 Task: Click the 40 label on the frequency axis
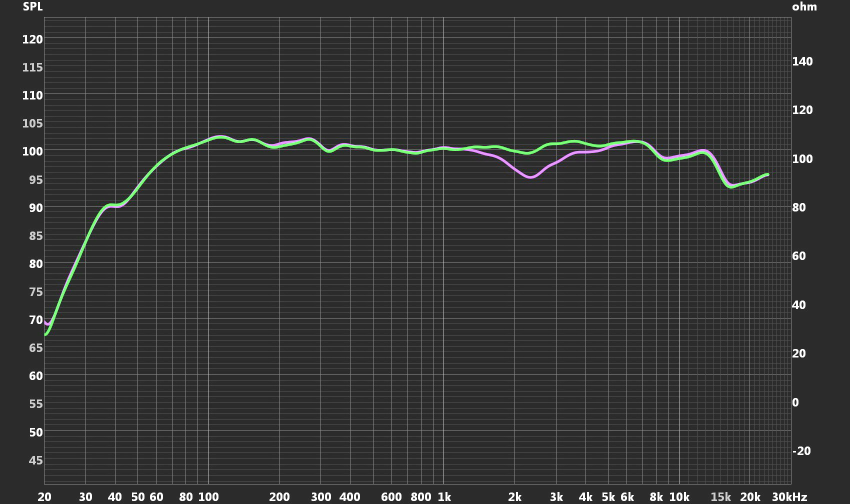(x=115, y=497)
